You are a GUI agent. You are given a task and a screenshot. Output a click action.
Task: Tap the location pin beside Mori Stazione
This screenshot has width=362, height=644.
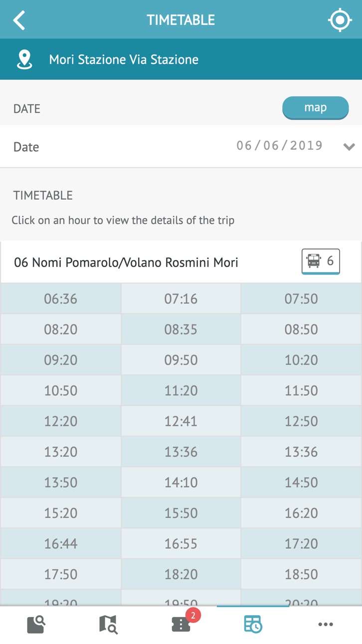tap(24, 59)
